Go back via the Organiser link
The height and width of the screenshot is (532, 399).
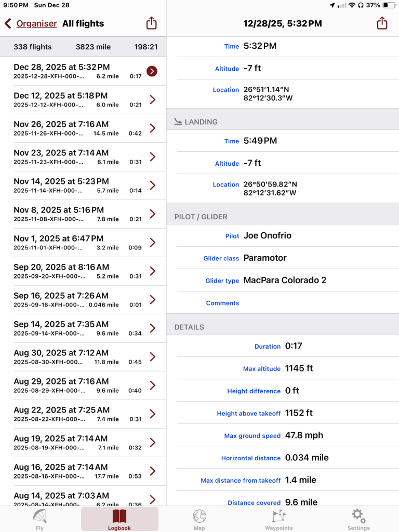pos(36,23)
